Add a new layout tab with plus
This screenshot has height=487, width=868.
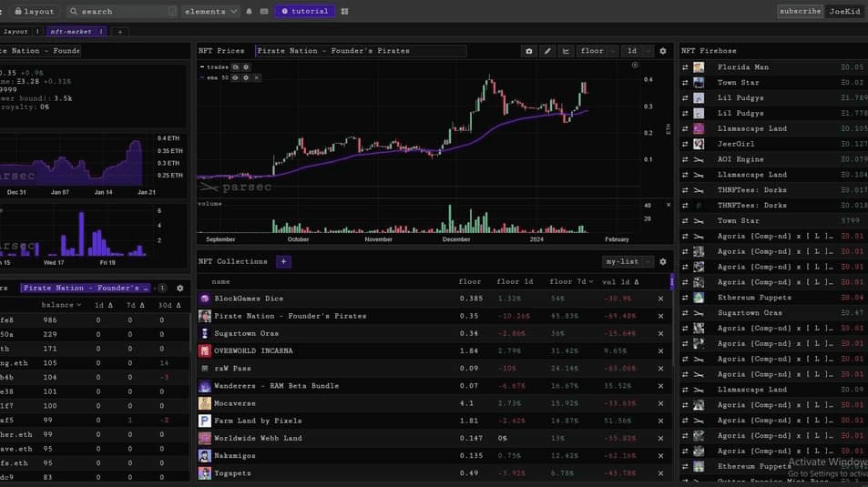pos(120,32)
